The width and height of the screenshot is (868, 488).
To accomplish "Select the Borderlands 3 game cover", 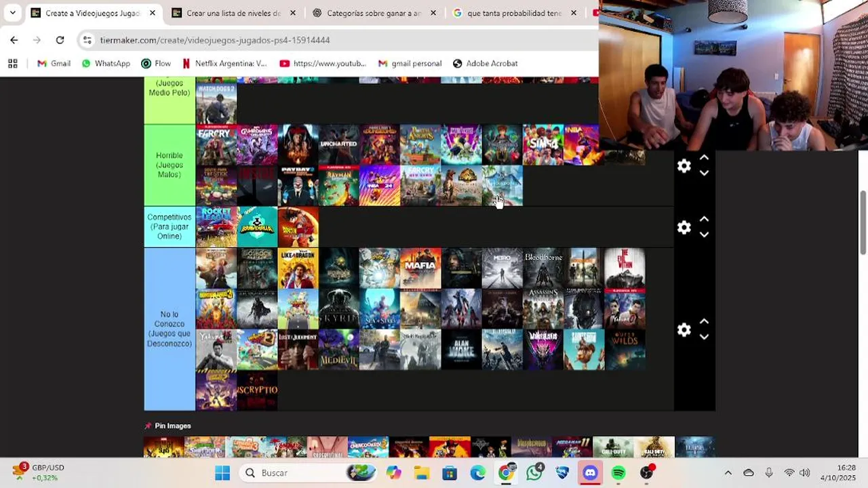I will pyautogui.click(x=216, y=309).
